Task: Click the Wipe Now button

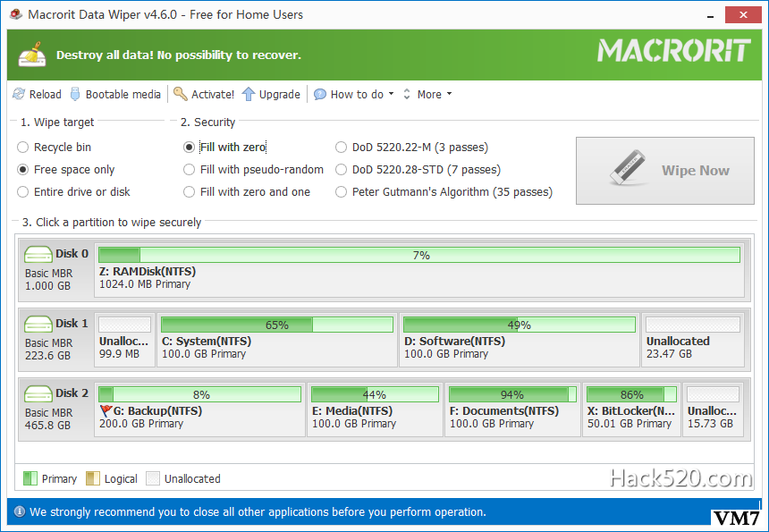Action: 665,171
